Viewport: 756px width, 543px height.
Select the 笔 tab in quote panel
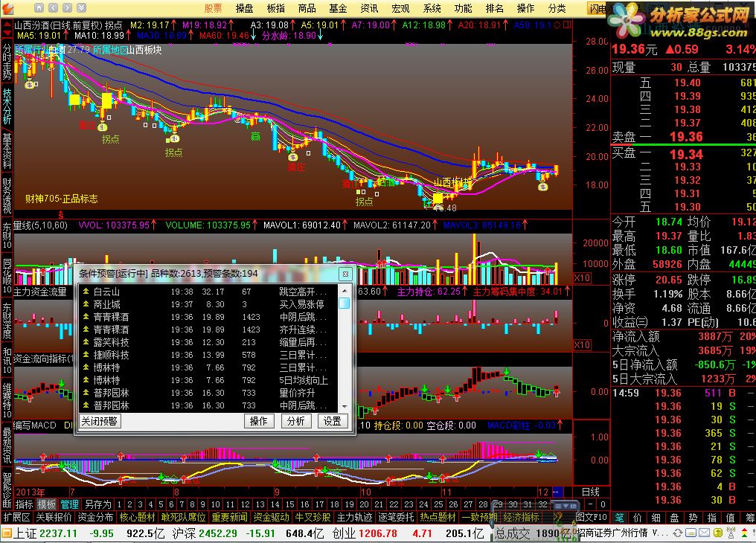tap(620, 518)
